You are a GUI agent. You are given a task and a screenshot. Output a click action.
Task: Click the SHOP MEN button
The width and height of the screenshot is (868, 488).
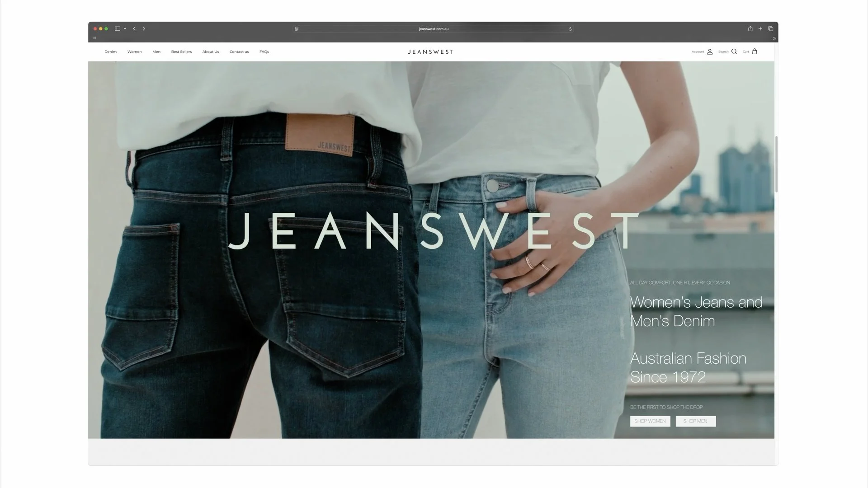pos(695,421)
